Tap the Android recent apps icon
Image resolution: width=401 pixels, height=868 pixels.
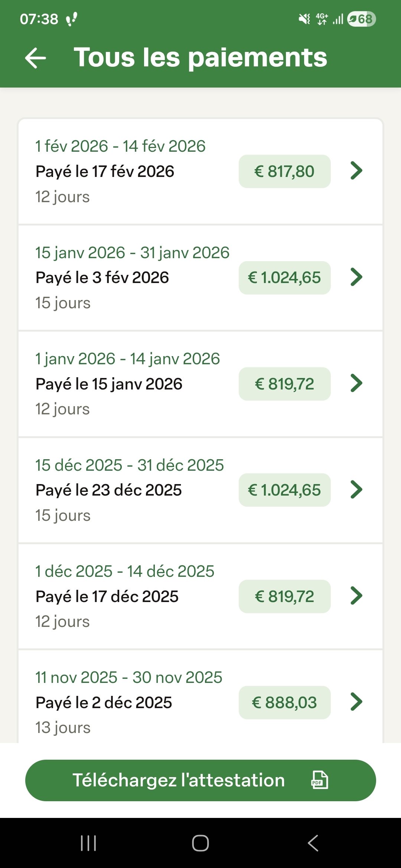[88, 843]
